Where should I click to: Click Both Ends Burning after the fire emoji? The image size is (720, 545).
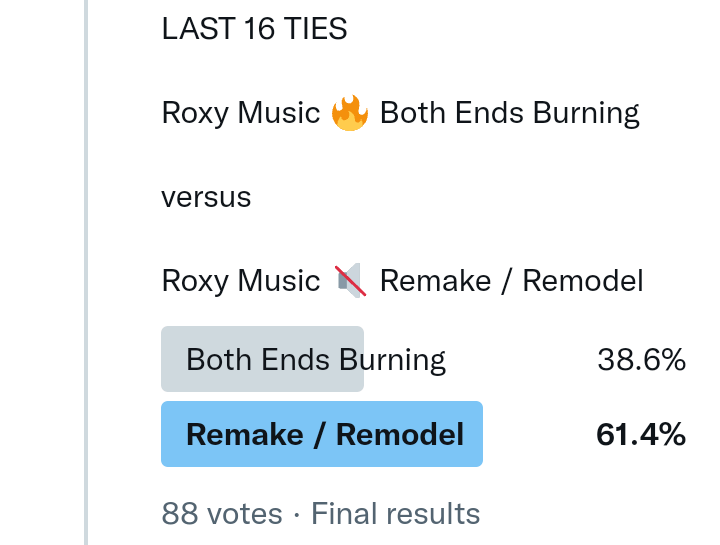coord(510,113)
